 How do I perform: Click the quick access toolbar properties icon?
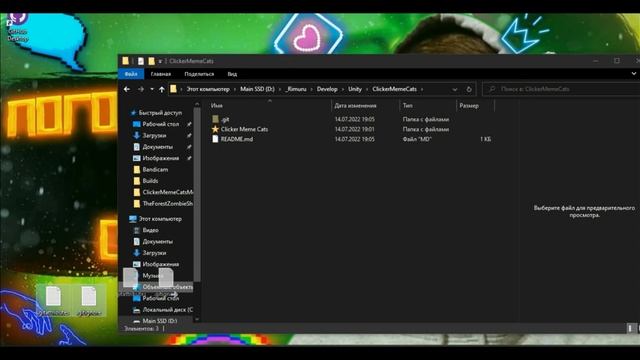coord(141,61)
